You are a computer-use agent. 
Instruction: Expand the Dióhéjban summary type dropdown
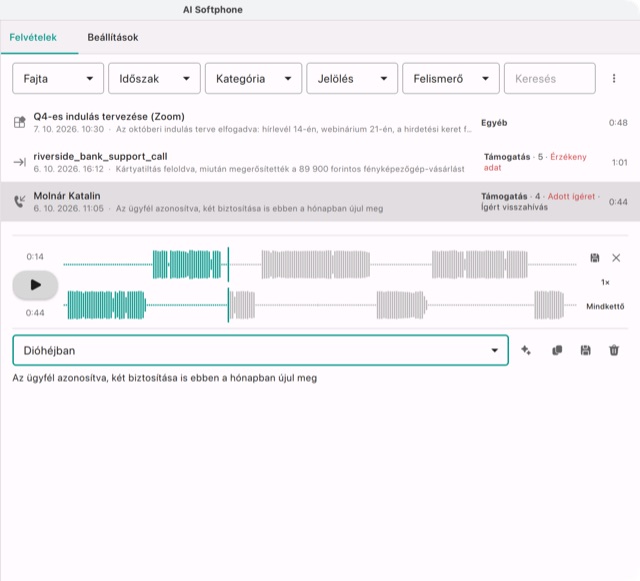pos(260,350)
